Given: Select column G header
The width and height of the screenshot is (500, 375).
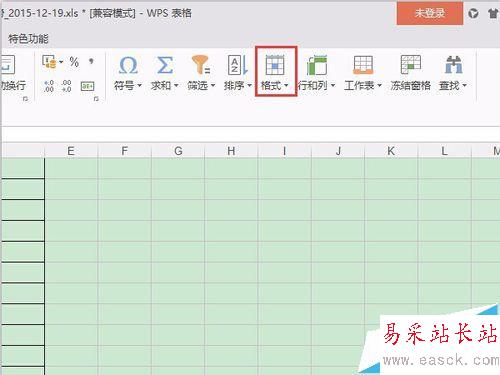Looking at the screenshot, I should coord(178,151).
